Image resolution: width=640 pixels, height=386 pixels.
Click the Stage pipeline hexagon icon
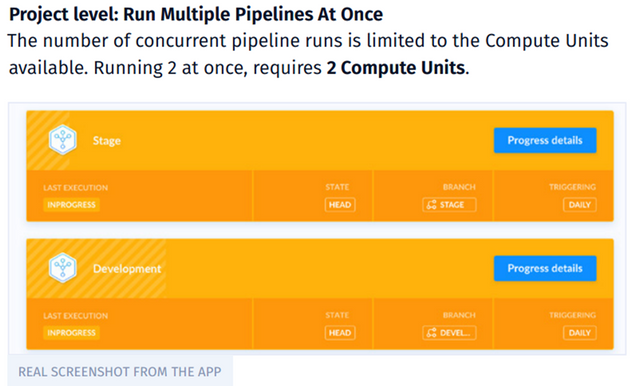point(62,140)
